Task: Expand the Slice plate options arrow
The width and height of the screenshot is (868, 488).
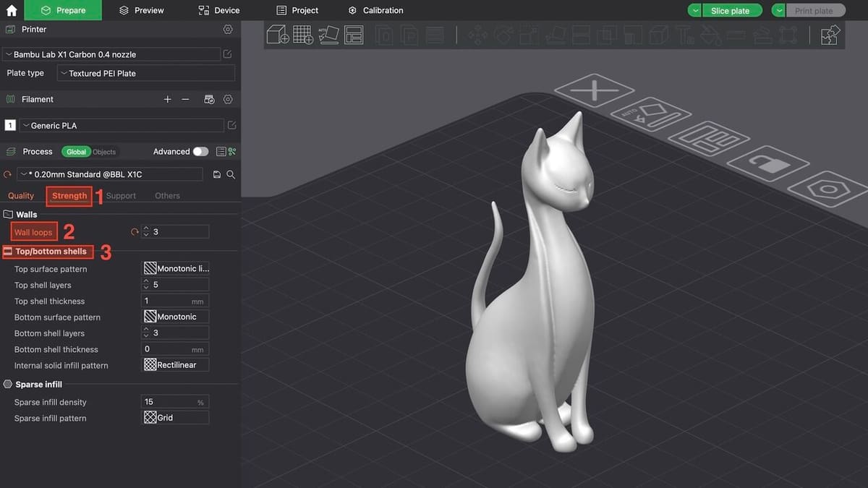Action: point(694,11)
